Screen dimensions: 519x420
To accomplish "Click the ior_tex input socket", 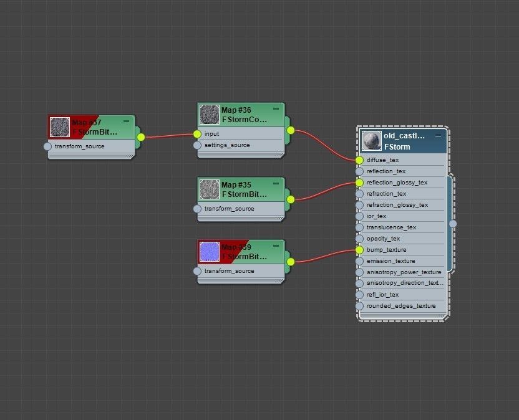I will [359, 216].
